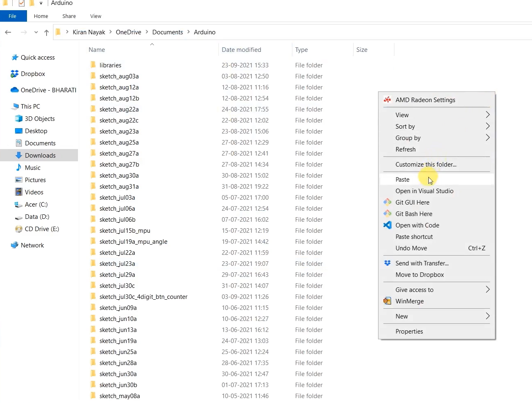The height and width of the screenshot is (403, 532).
Task: Click the chevron after Kiran Nayak in the address bar
Action: [111, 32]
